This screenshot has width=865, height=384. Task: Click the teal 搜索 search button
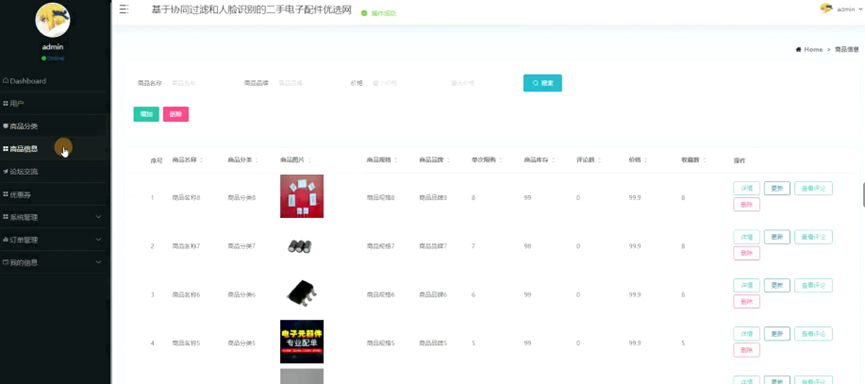point(542,83)
